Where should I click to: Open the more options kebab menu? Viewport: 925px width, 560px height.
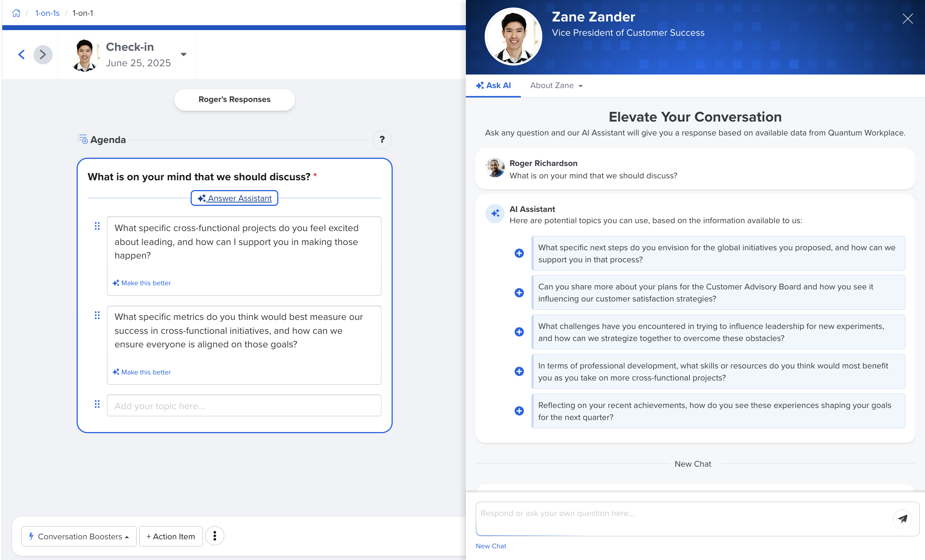[x=215, y=536]
